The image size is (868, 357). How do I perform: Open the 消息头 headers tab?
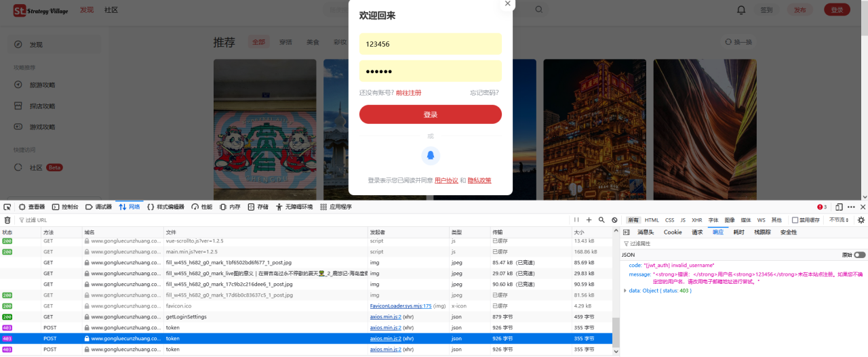(645, 232)
